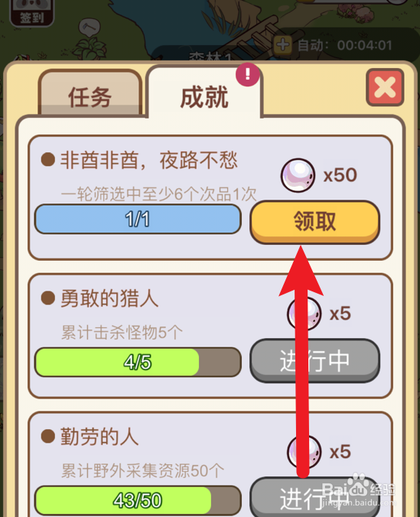This screenshot has height=517, width=420.
Task: Click the pearl icon for 勤劳的人
Action: point(304,452)
